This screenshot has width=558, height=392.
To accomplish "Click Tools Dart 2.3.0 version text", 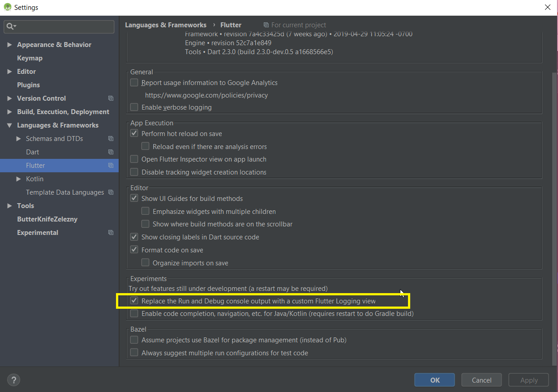I will 259,52.
